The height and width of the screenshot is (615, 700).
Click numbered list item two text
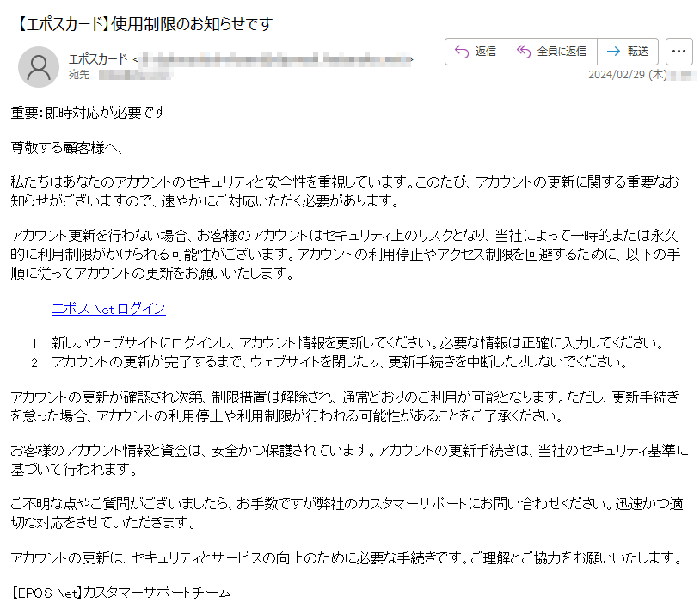340,361
